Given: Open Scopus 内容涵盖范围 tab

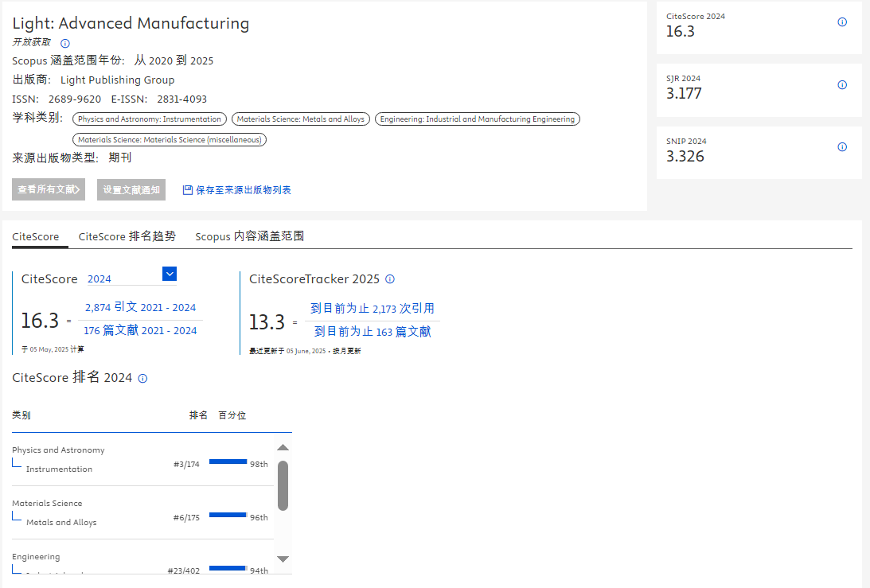Looking at the screenshot, I should click(x=249, y=236).
